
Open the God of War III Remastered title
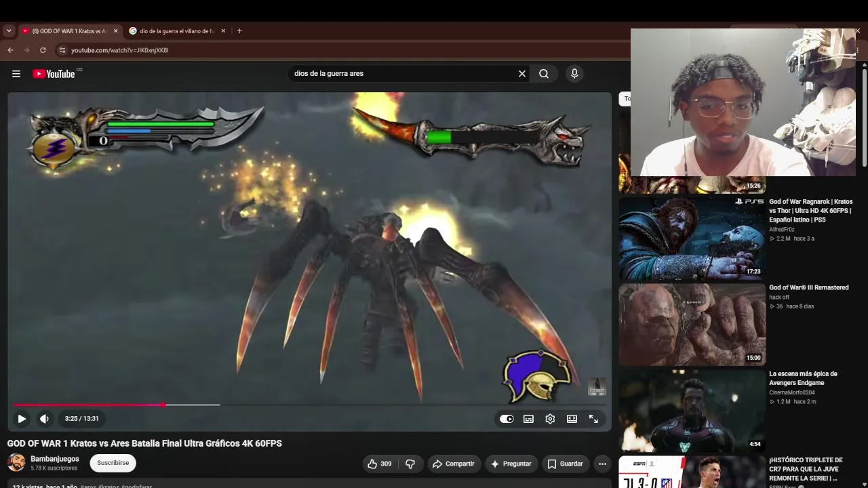809,287
